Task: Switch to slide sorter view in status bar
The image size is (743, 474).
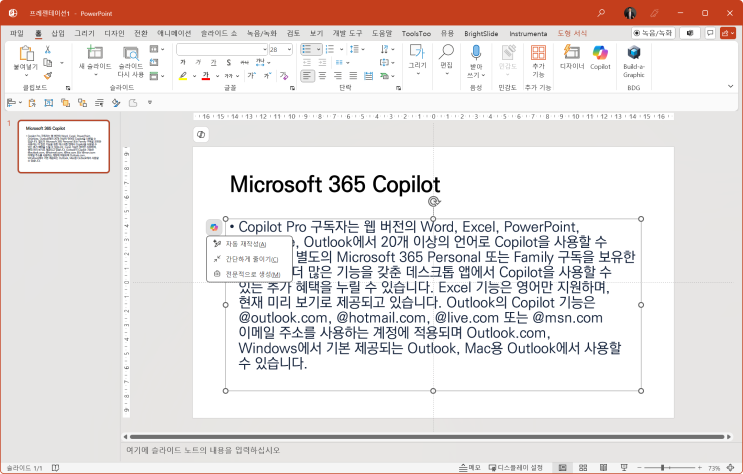Action: pyautogui.click(x=581, y=467)
